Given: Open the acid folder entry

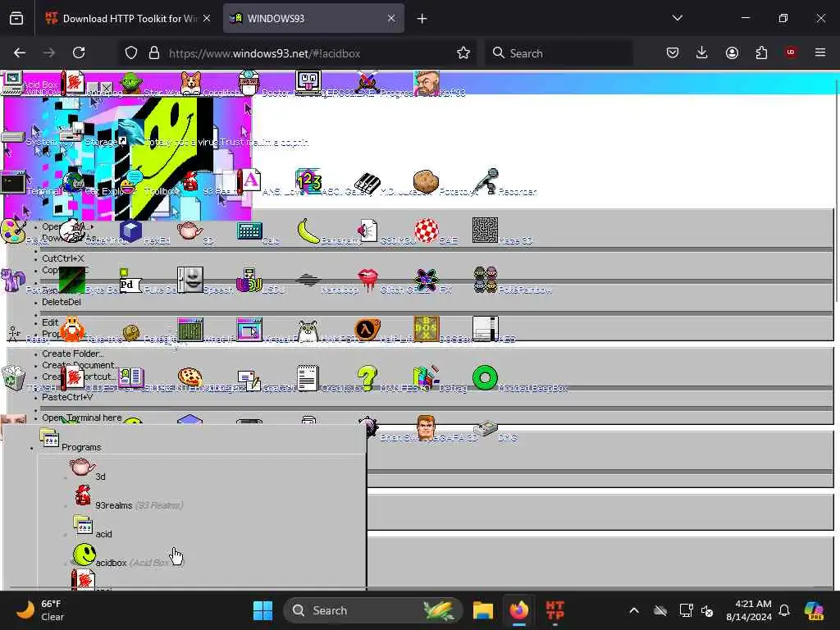Looking at the screenshot, I should pyautogui.click(x=92, y=527).
